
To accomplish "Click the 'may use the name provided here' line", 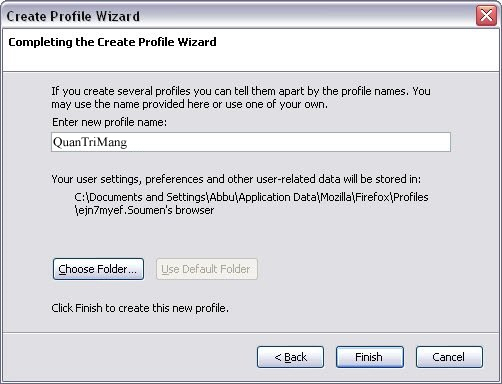I will pyautogui.click(x=189, y=104).
